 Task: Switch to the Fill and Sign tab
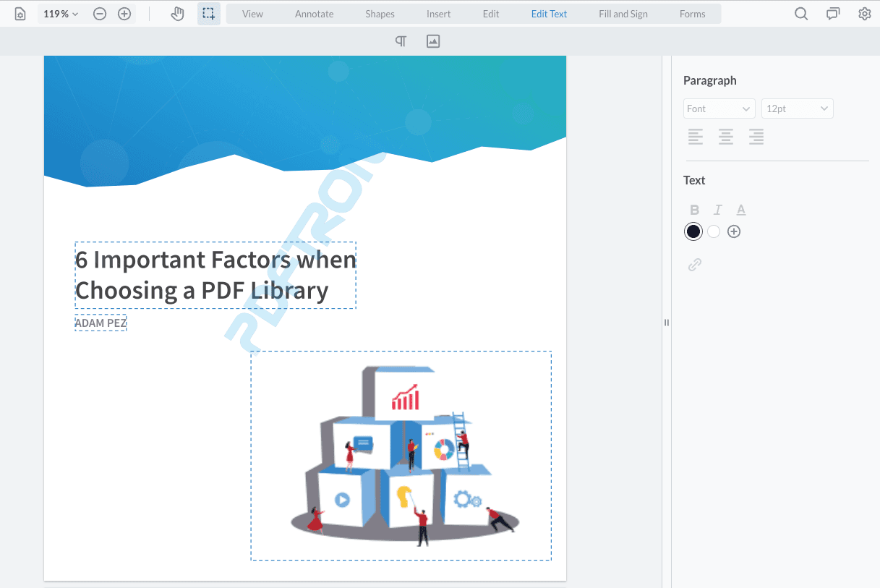(623, 14)
